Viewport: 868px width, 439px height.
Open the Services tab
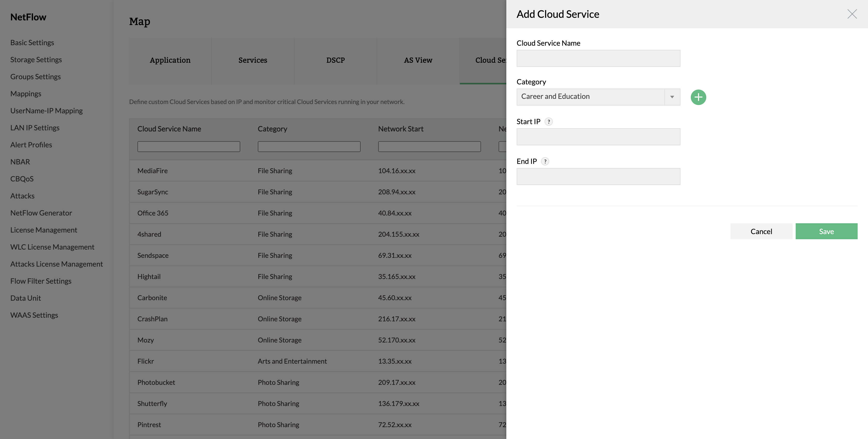pyautogui.click(x=253, y=60)
